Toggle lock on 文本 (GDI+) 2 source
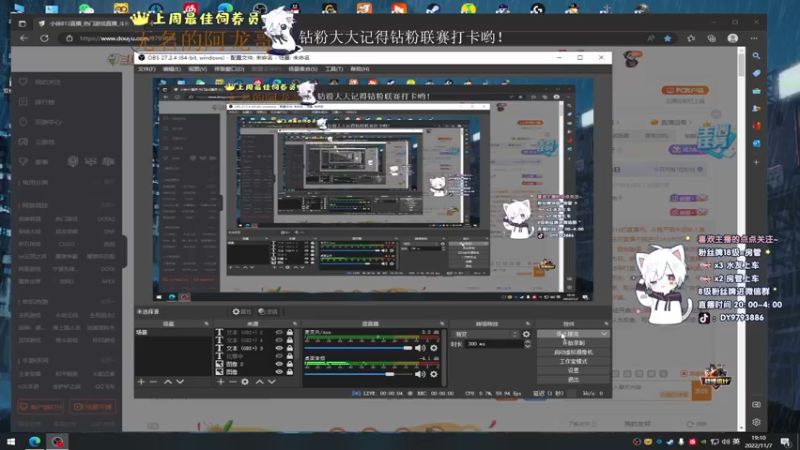 coord(290,332)
